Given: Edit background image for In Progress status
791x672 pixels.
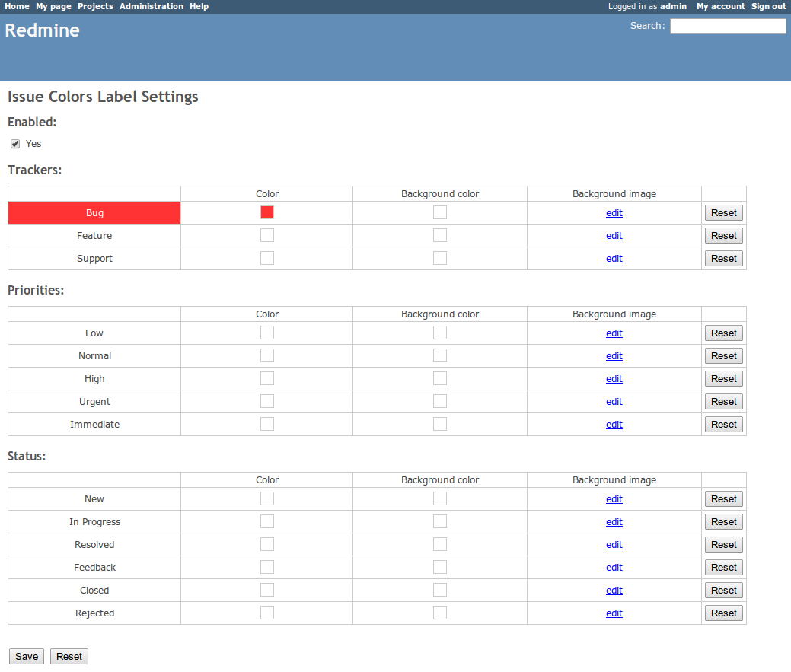Looking at the screenshot, I should click(x=614, y=522).
